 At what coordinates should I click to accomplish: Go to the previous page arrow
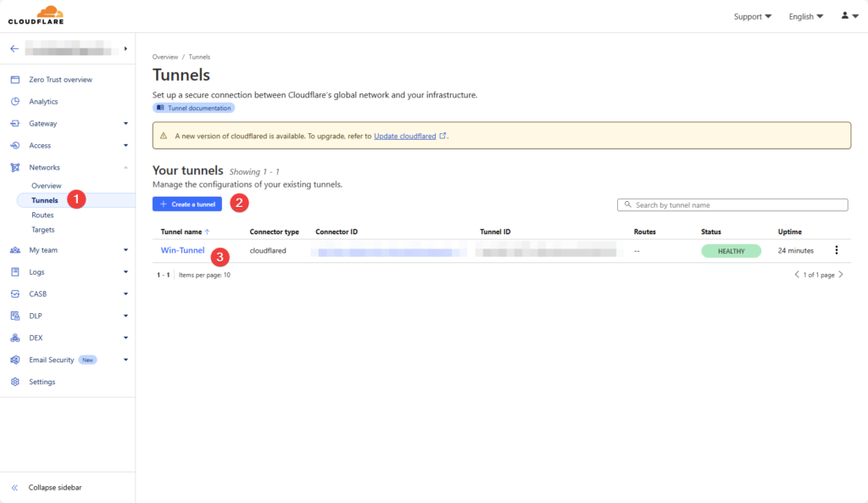797,274
